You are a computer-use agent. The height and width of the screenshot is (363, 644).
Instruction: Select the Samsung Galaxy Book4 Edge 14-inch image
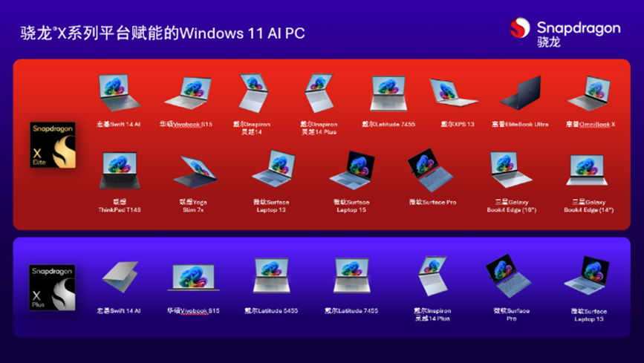pos(587,170)
